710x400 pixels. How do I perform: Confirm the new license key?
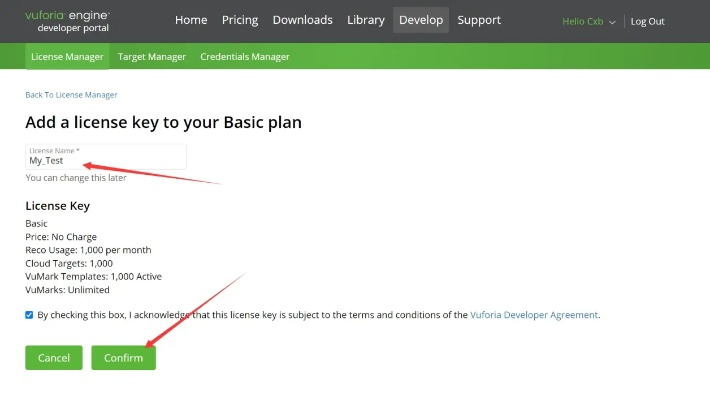[x=123, y=358]
